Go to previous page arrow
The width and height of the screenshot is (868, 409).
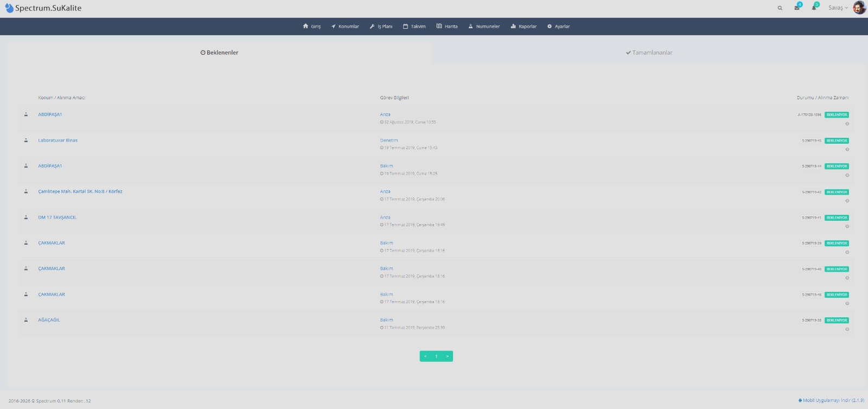pyautogui.click(x=425, y=356)
